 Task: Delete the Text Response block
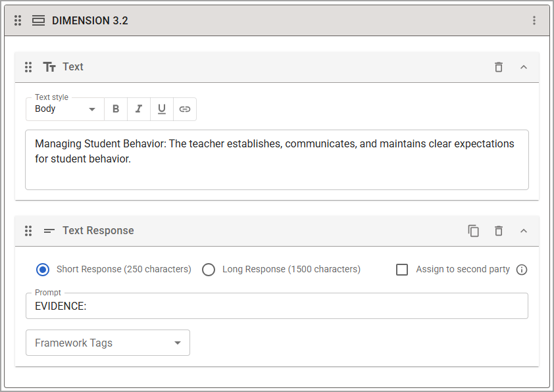[x=499, y=231]
